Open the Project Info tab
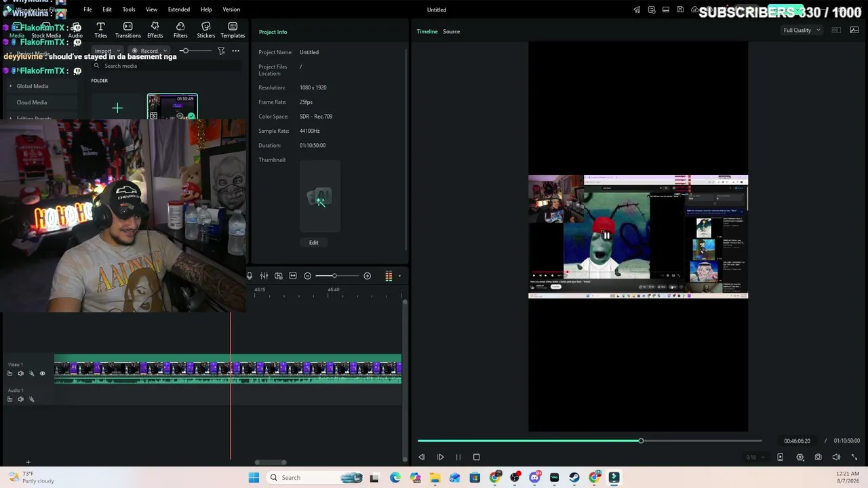This screenshot has height=488, width=868. pyautogui.click(x=273, y=32)
